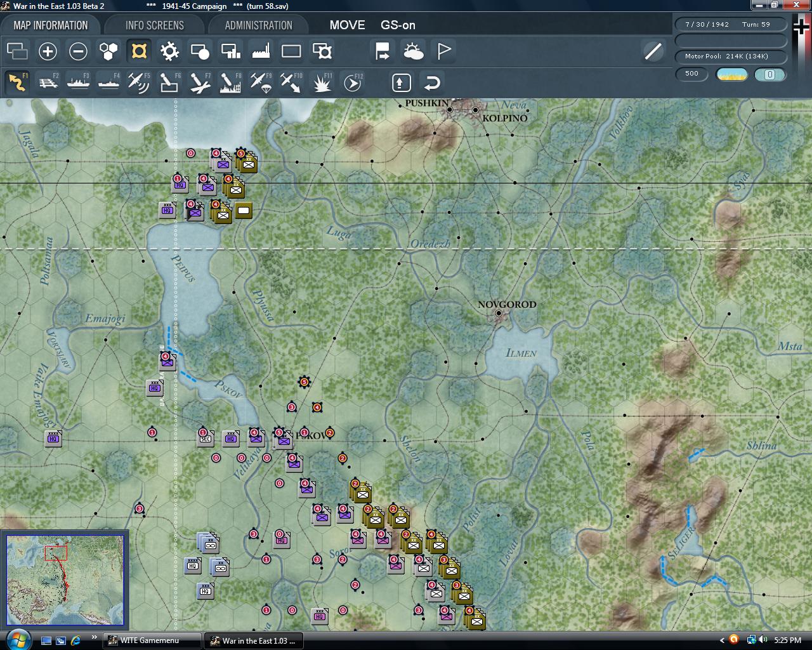This screenshot has height=650, width=812.
Task: Open the Info Screens tab
Action: point(155,25)
